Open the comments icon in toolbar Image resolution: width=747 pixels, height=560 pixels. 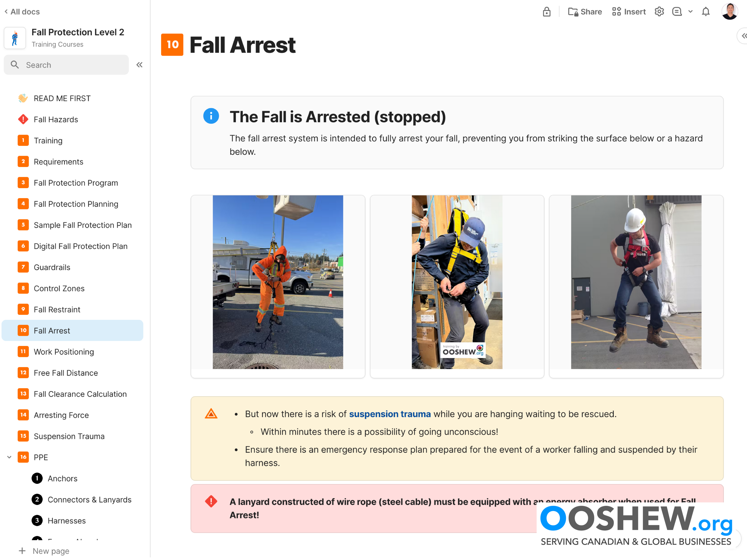(x=677, y=12)
